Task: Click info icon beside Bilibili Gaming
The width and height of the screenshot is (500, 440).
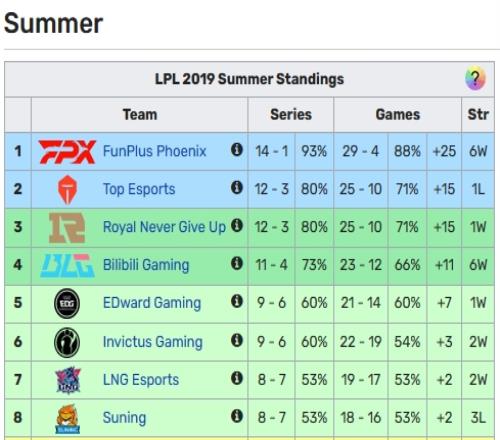Action: coord(237,263)
